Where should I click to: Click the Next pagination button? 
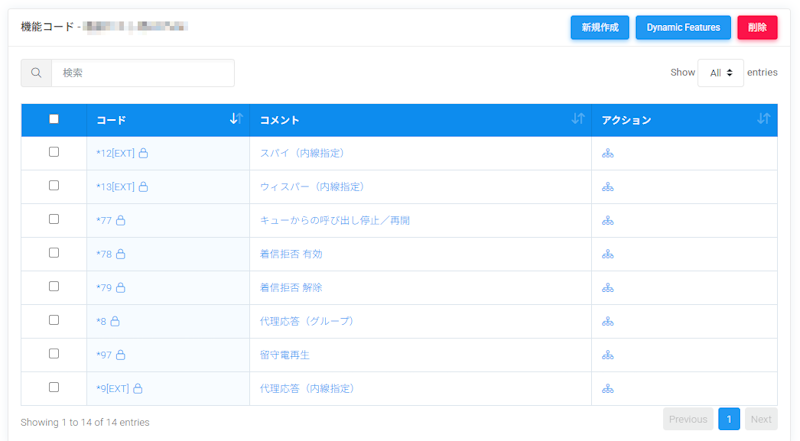point(760,420)
